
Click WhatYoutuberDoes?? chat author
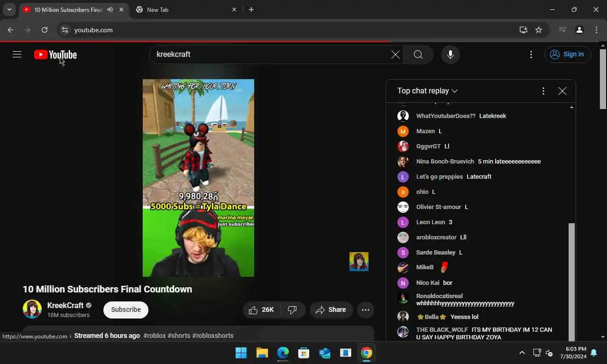tap(446, 116)
